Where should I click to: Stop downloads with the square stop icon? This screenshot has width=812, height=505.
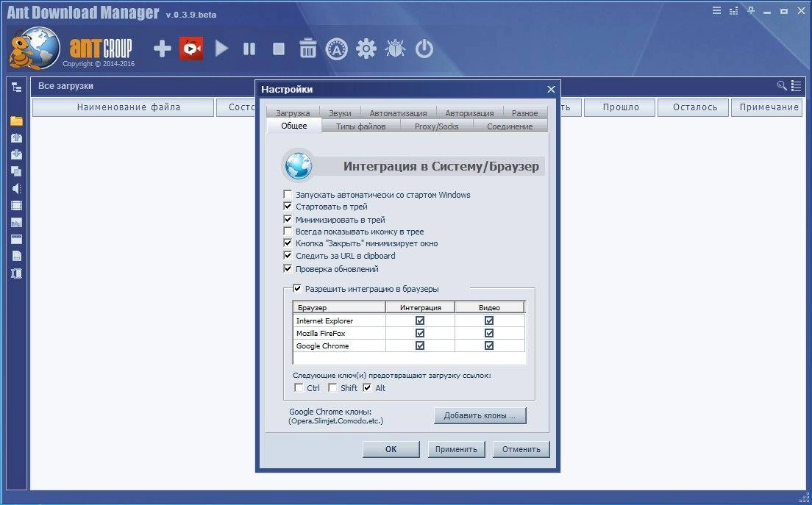279,49
